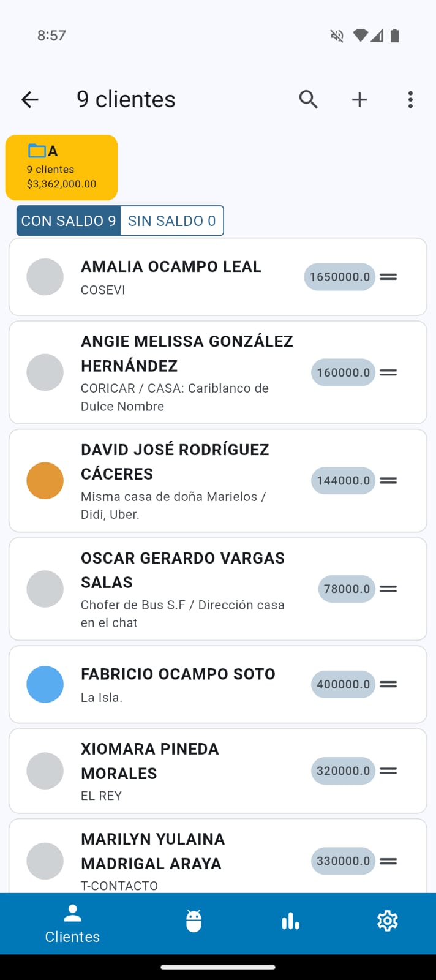The height and width of the screenshot is (980, 436).
Task: Select the Clientes bottom navigation tab
Action: point(72,924)
